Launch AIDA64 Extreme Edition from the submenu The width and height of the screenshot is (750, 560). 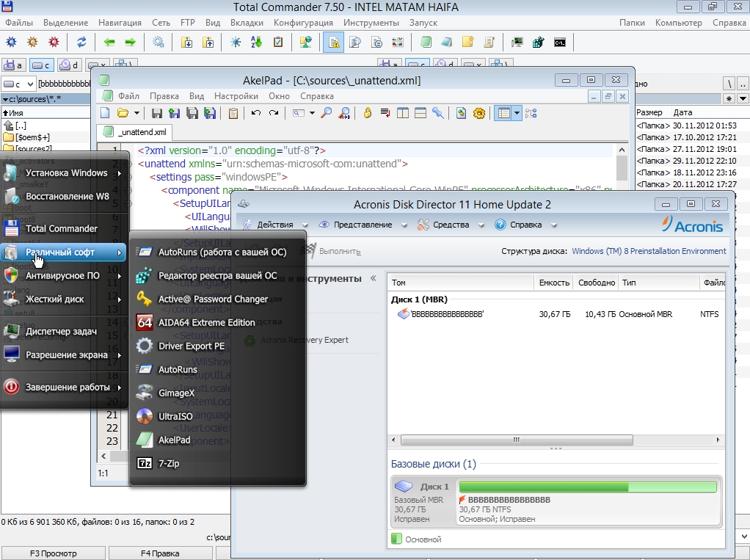206,322
